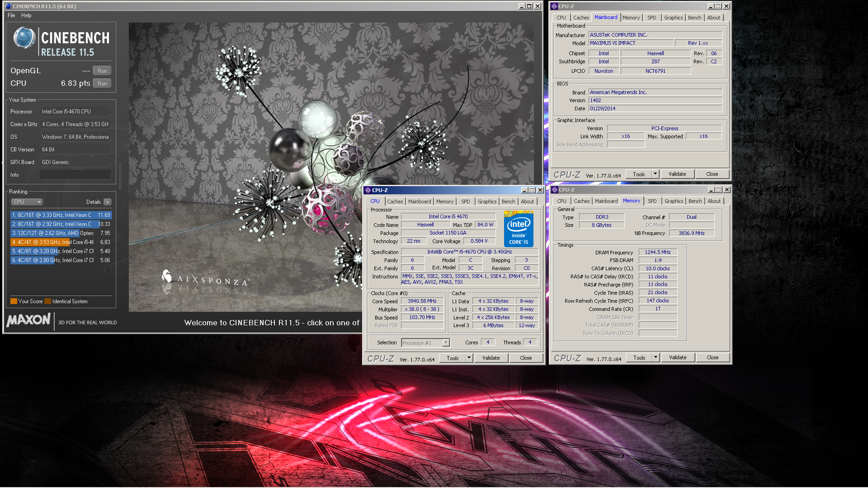Screen dimensions: 868x488
Task: Open the Processor #1 selection dropdown
Action: point(425,343)
